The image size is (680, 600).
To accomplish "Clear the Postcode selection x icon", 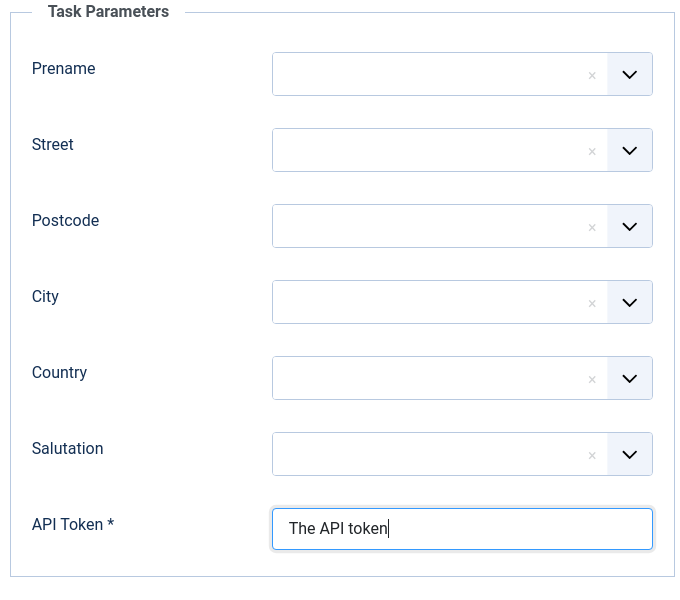I will click(x=592, y=227).
